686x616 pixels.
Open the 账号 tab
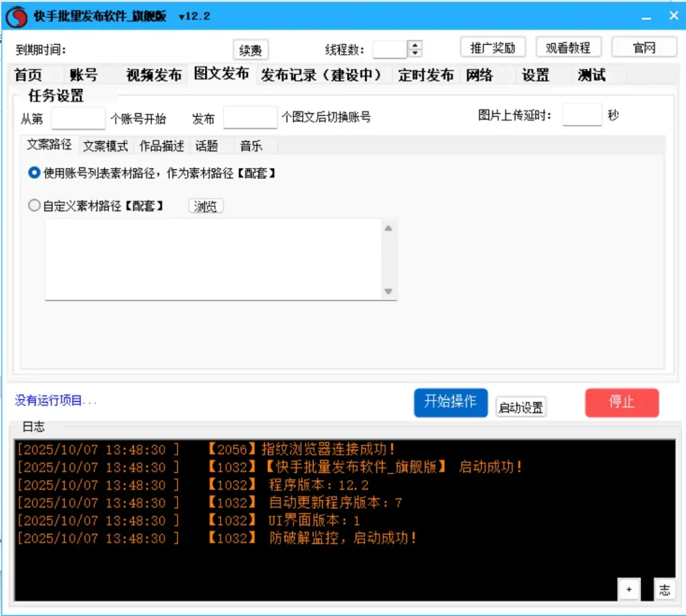coord(84,75)
